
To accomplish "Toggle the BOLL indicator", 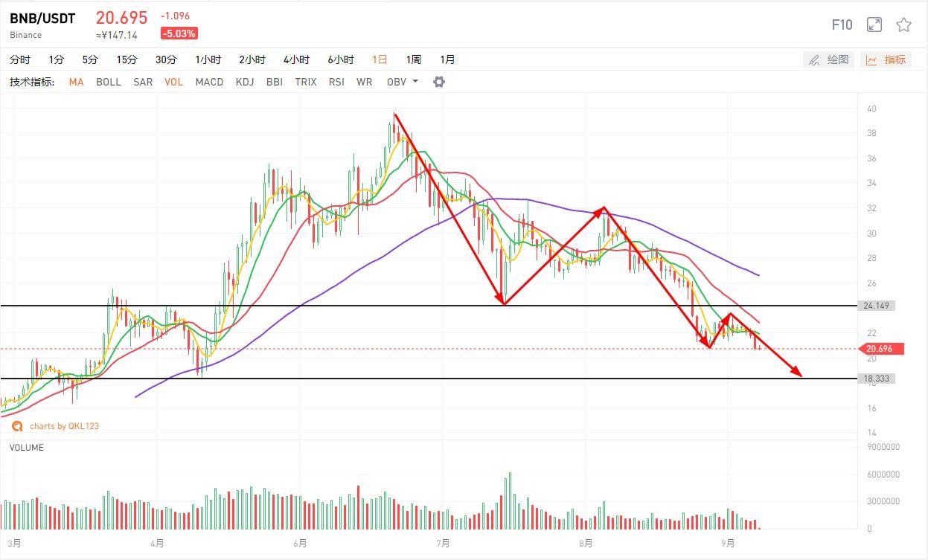I will tap(109, 82).
